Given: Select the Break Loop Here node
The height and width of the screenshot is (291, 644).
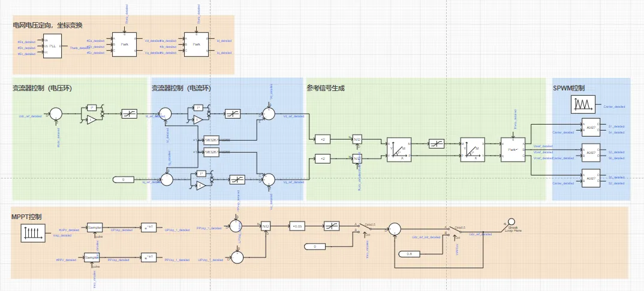Looking at the screenshot, I should (510, 223).
